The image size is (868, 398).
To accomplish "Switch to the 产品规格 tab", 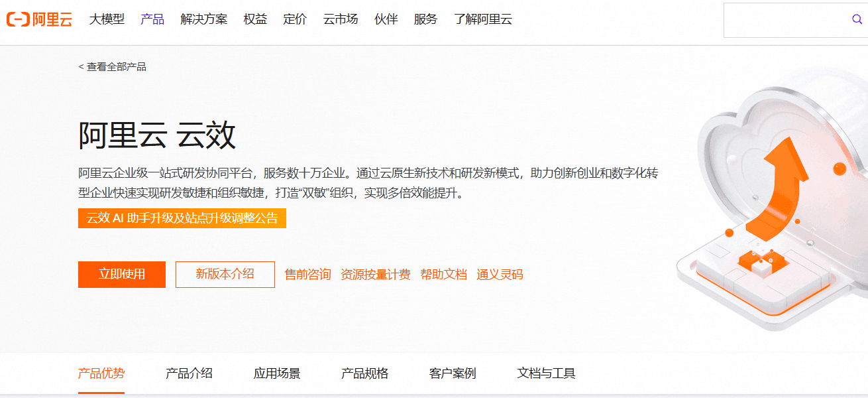I will pyautogui.click(x=364, y=373).
